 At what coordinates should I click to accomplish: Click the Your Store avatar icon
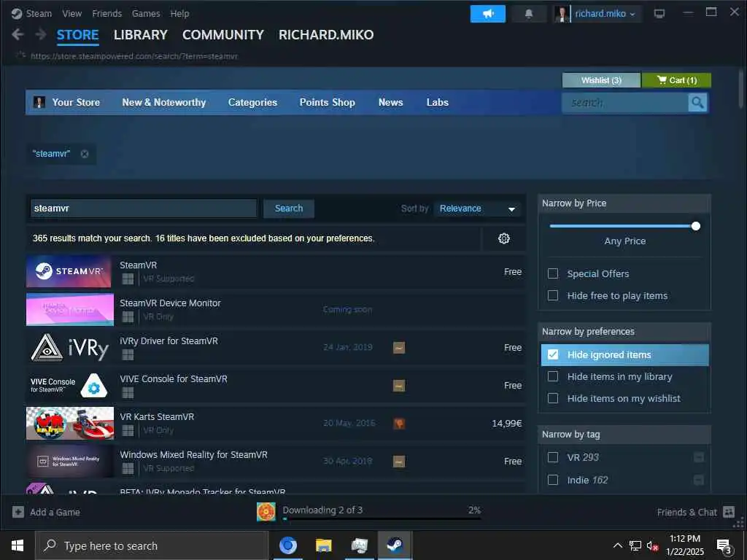39,102
